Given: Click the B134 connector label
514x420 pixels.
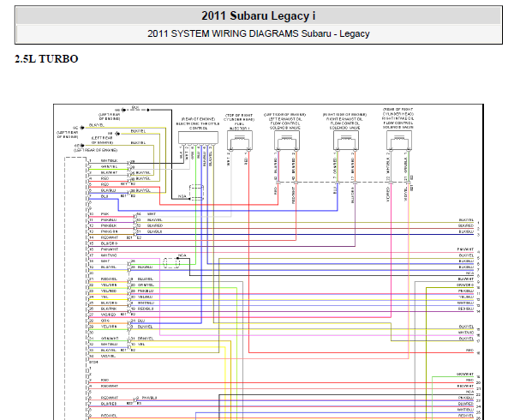Looking at the screenshot, I should coord(93,362).
